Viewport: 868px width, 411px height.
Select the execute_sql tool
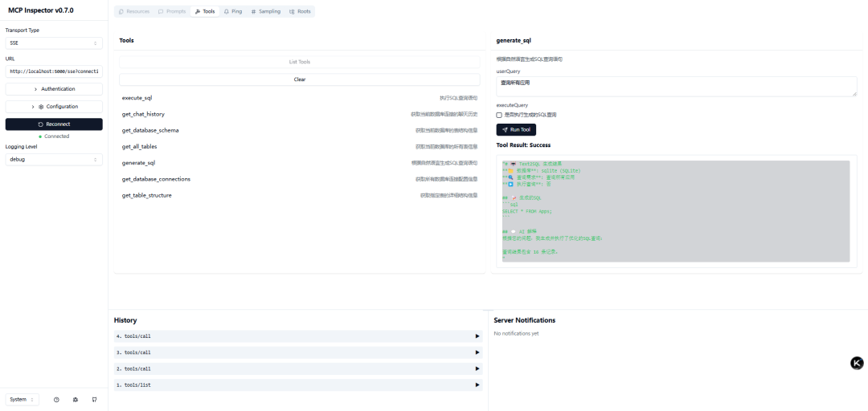[300, 98]
